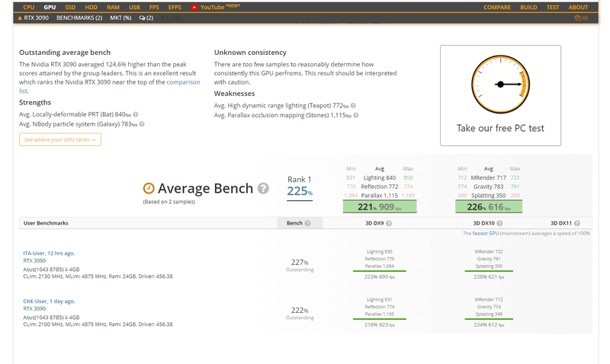
Task: Click Lighting 840 average value
Action: pyautogui.click(x=379, y=178)
